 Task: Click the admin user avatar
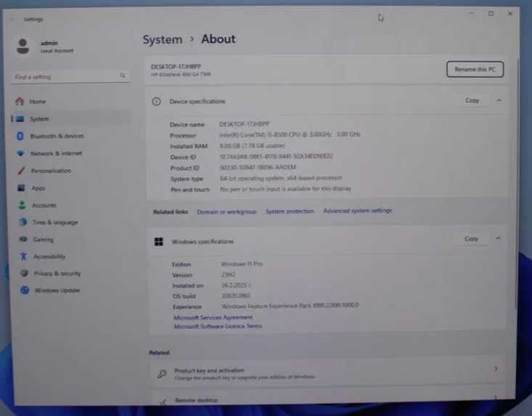23,46
